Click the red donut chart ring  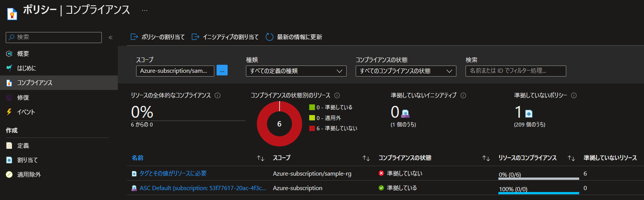point(262,124)
